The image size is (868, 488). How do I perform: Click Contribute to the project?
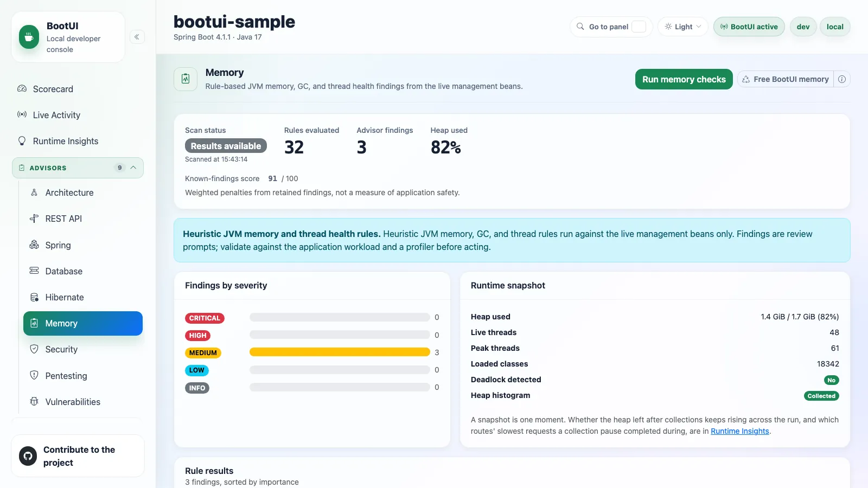pos(78,456)
